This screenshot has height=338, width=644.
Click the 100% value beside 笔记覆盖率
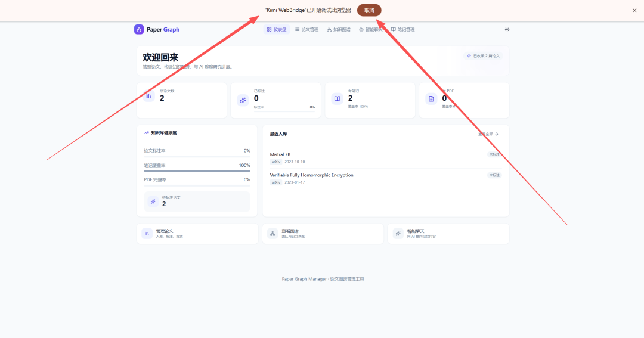[244, 165]
